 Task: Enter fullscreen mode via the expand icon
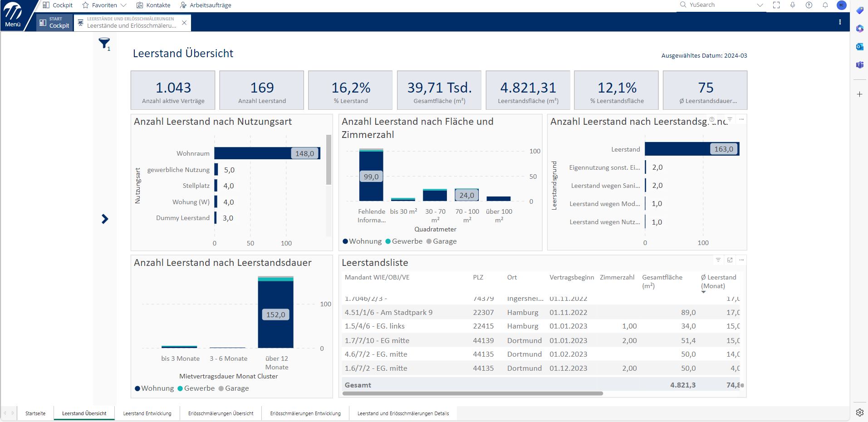776,5
